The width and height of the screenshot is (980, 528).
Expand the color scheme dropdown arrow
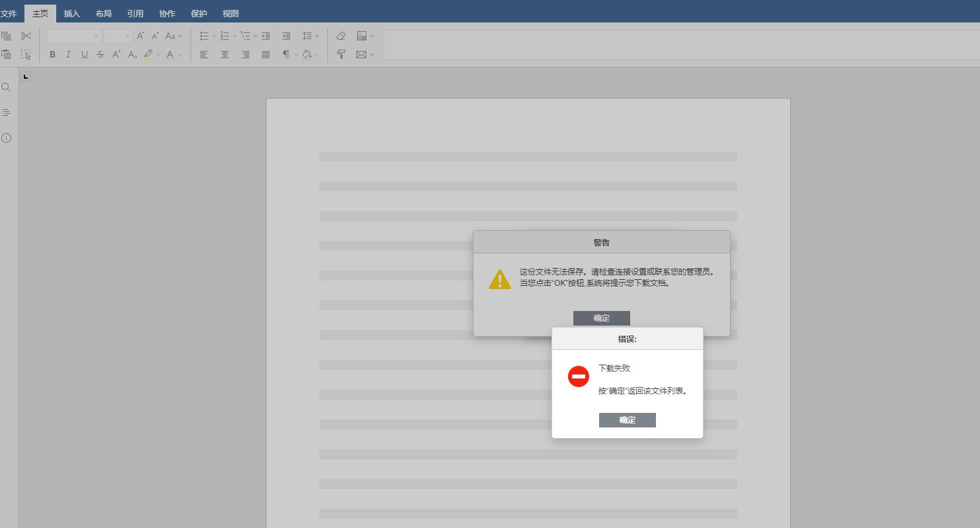[372, 36]
